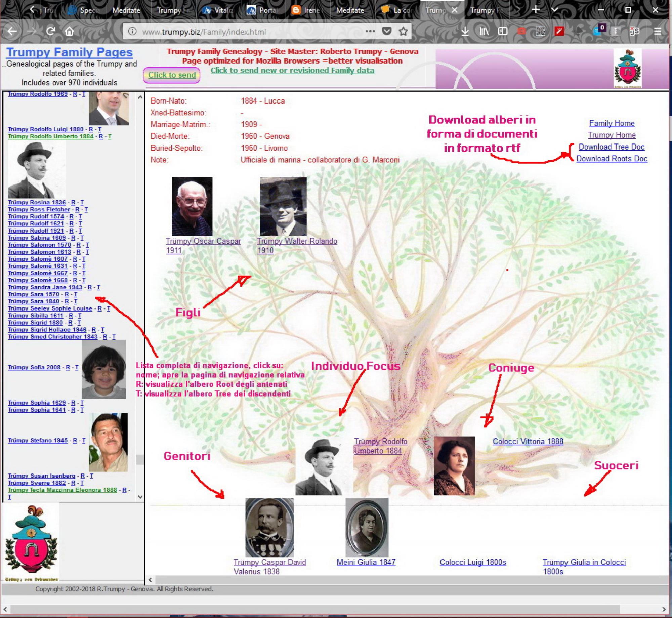Bookmark this page with the star icon

pos(403,31)
